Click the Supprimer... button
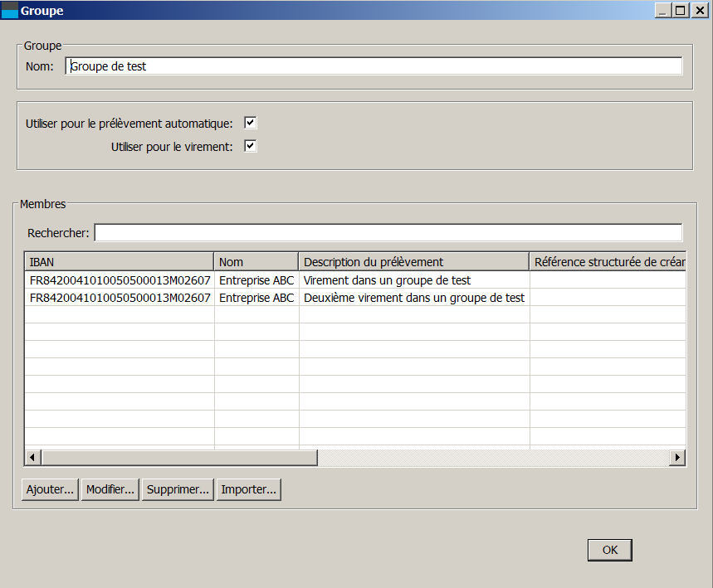 [x=178, y=489]
